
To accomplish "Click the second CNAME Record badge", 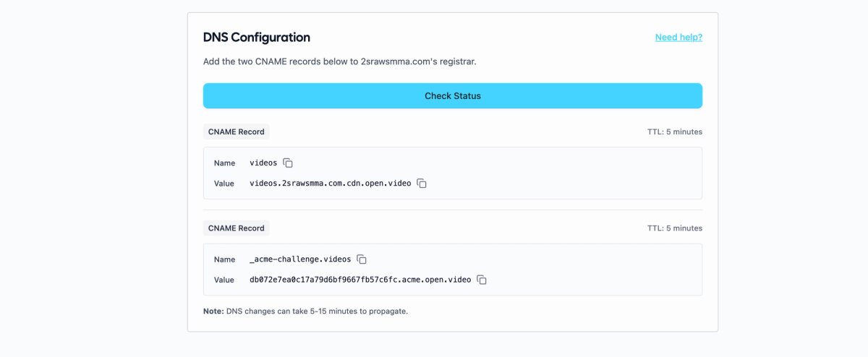I will pyautogui.click(x=237, y=228).
